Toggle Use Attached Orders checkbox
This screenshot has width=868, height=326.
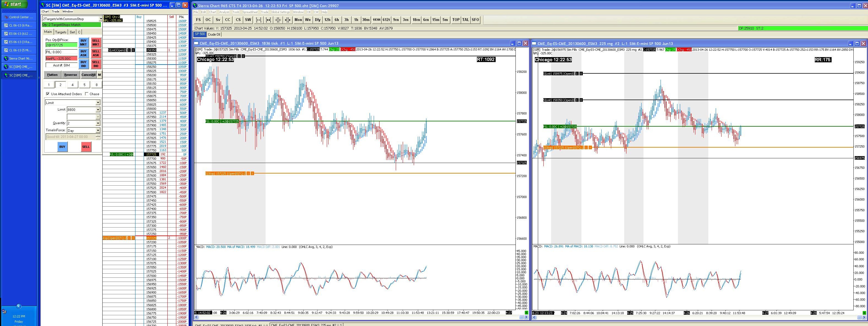(48, 94)
